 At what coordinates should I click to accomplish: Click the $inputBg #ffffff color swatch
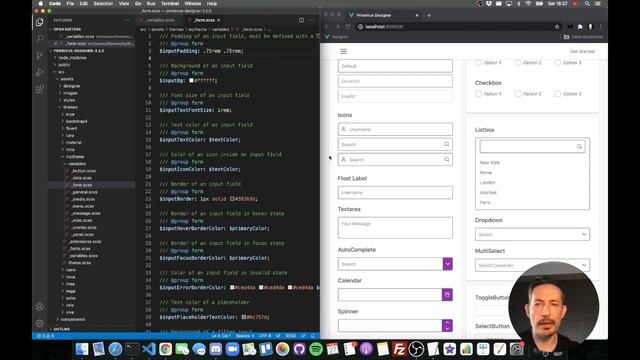pyautogui.click(x=191, y=80)
